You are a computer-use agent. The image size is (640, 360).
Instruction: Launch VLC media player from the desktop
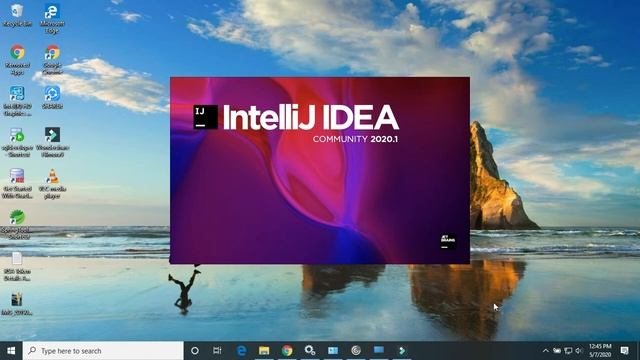point(52,183)
